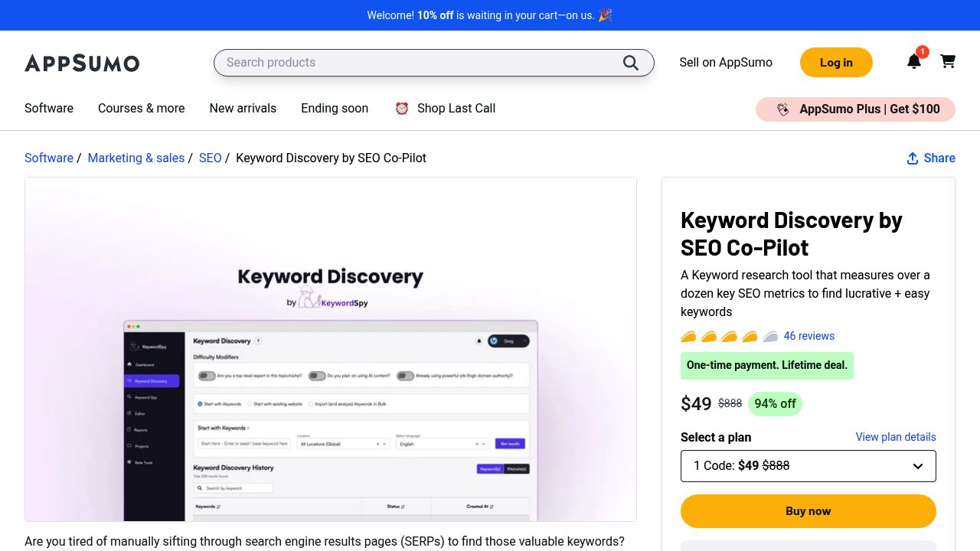Open the notifications bell

(x=914, y=62)
